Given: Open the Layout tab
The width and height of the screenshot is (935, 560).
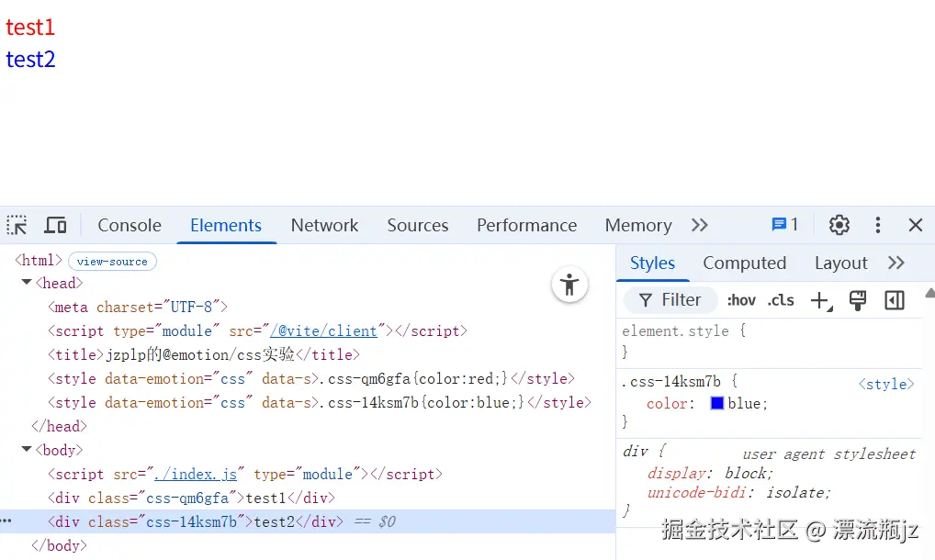Looking at the screenshot, I should click(839, 263).
